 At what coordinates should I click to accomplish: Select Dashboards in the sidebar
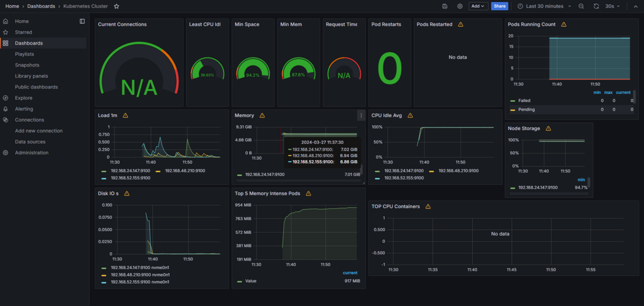(29, 43)
